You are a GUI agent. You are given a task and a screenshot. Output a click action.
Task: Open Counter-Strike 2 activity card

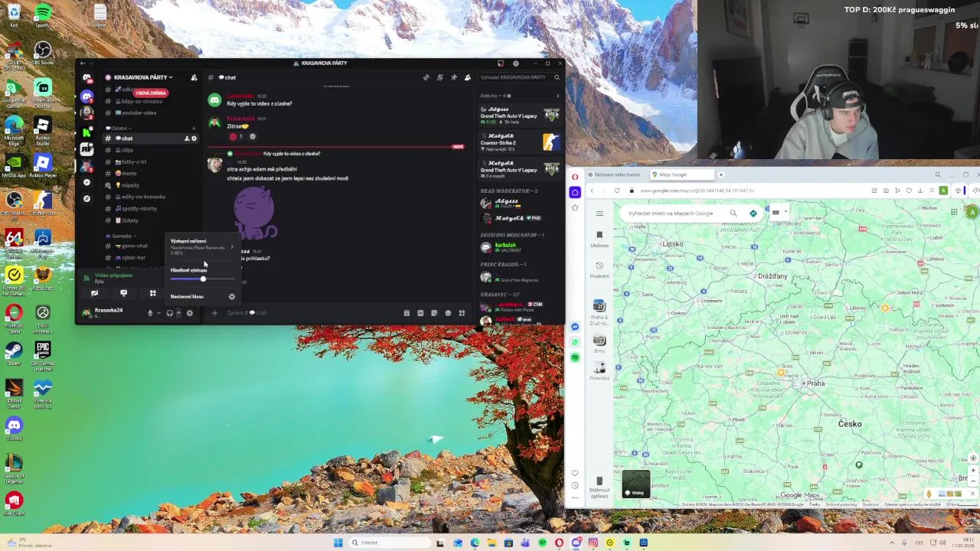[520, 142]
